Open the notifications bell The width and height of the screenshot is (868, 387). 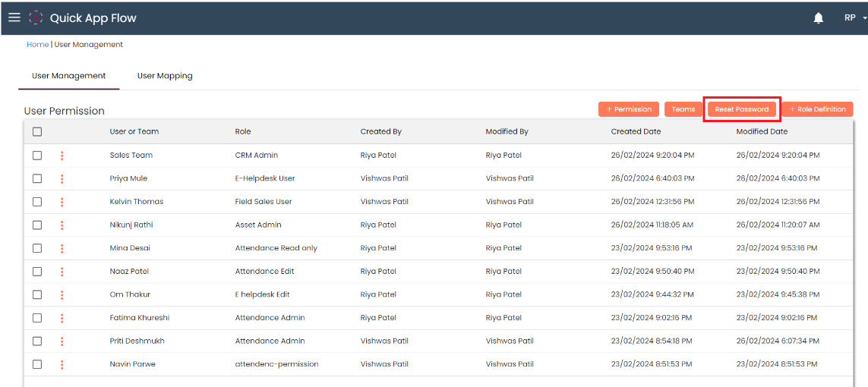[x=819, y=18]
